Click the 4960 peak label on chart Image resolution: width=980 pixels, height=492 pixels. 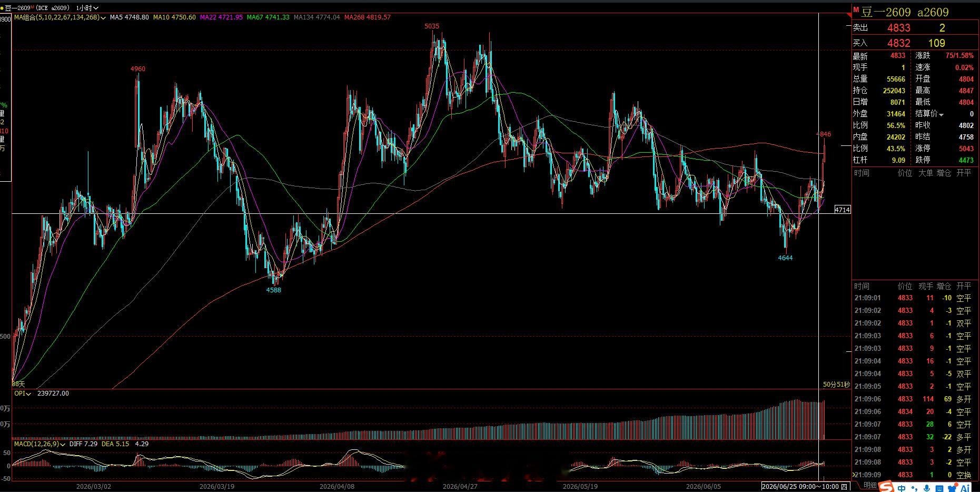pos(138,69)
